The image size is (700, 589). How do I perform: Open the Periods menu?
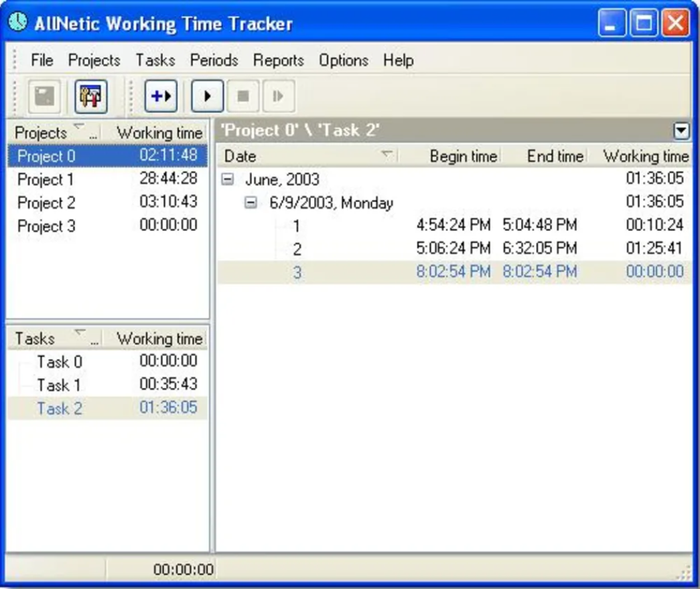pos(214,60)
